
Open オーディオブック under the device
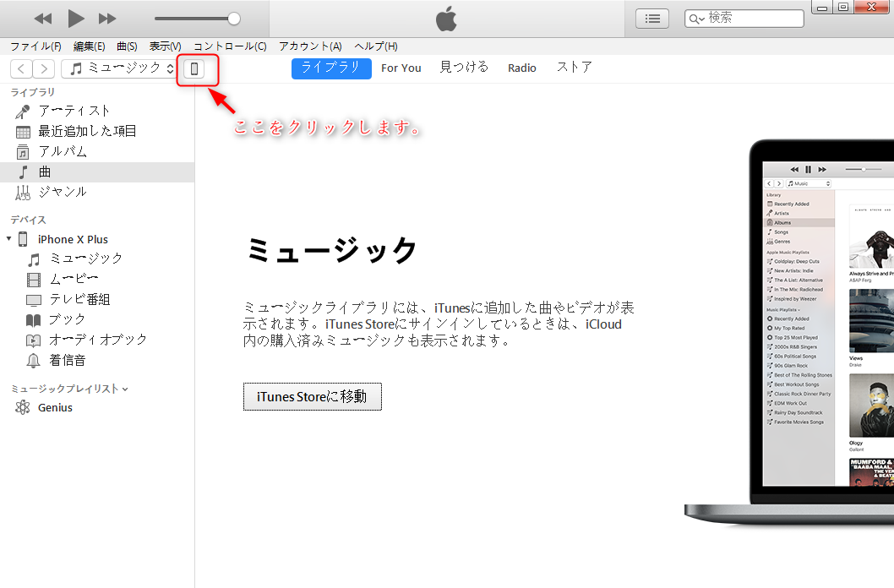98,340
